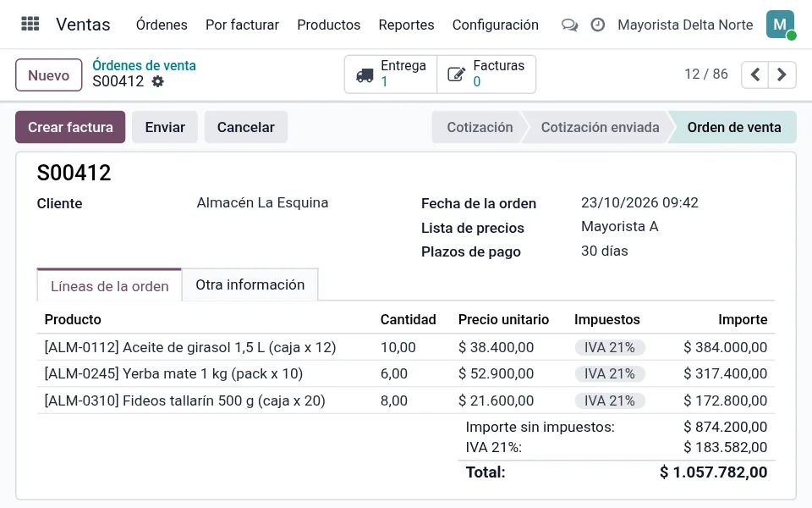Open the apps grid menu

pyautogui.click(x=30, y=24)
